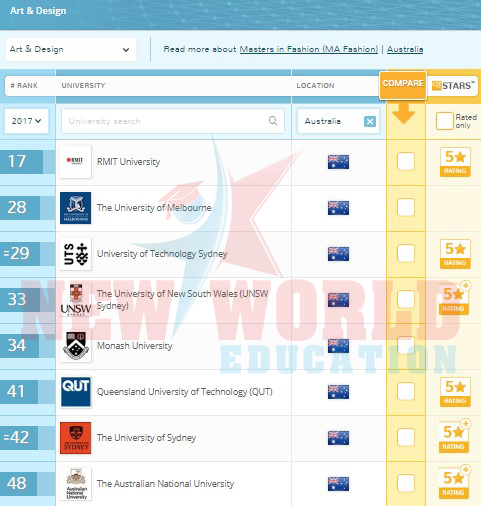Image resolution: width=481 pixels, height=506 pixels.
Task: Clear the Australia location filter with X
Action: [370, 121]
